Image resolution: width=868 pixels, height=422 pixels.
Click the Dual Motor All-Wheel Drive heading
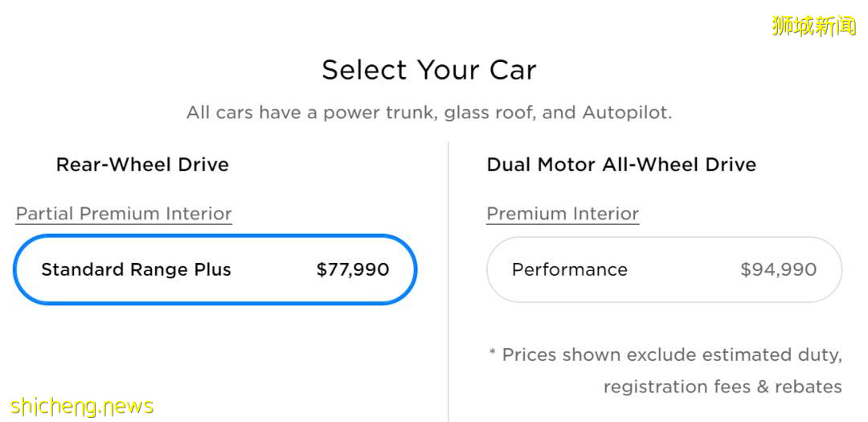click(621, 165)
